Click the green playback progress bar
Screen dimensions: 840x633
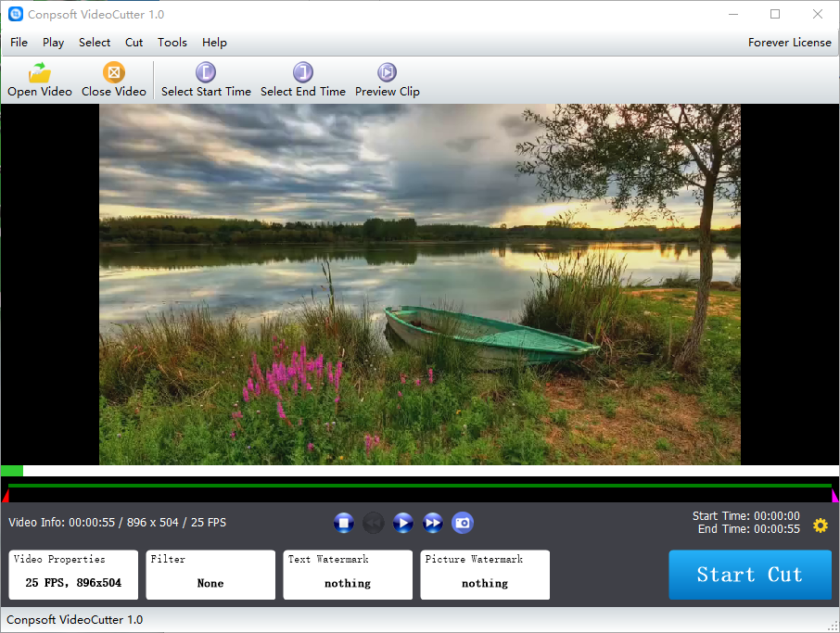click(12, 471)
